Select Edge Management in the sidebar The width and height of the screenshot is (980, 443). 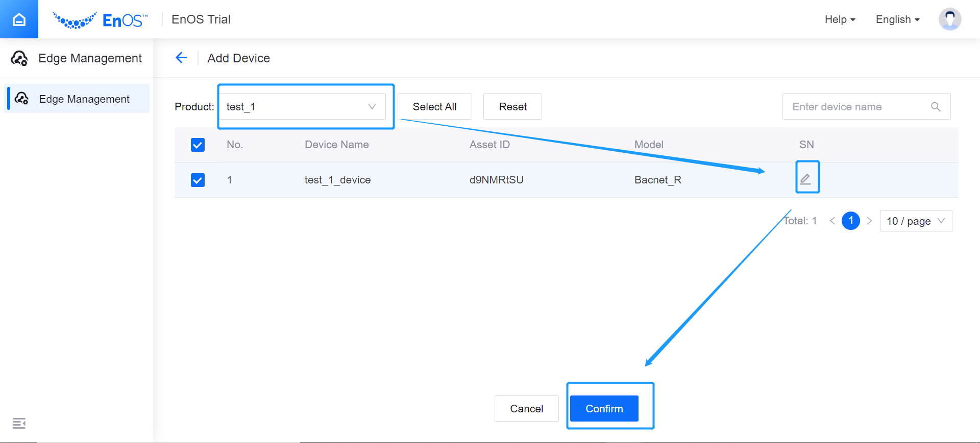coord(84,99)
